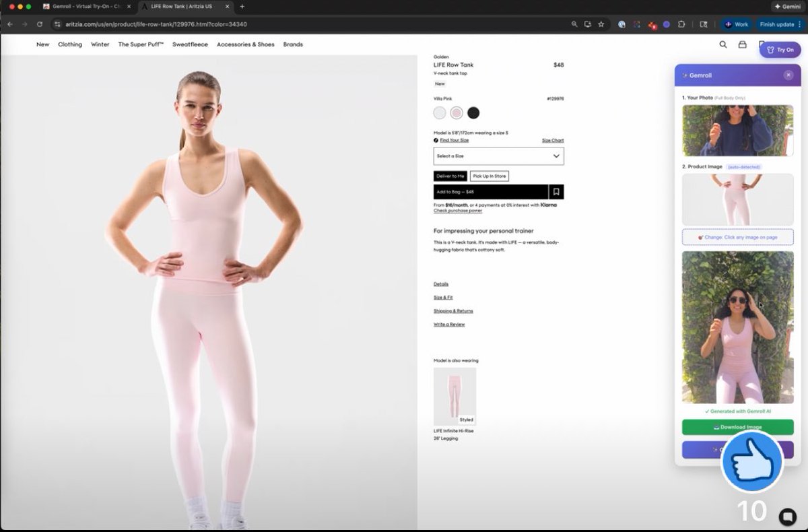808x532 pixels.
Task: Open Find Your Size link
Action: click(454, 140)
